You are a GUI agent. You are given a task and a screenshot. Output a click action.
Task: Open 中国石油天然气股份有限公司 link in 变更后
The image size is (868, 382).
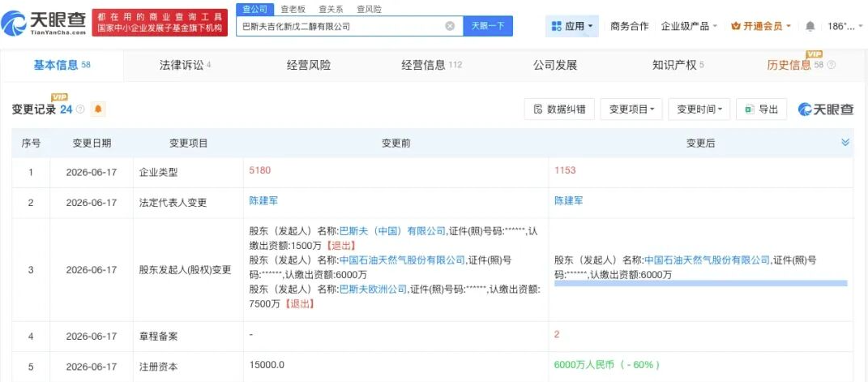(707, 260)
